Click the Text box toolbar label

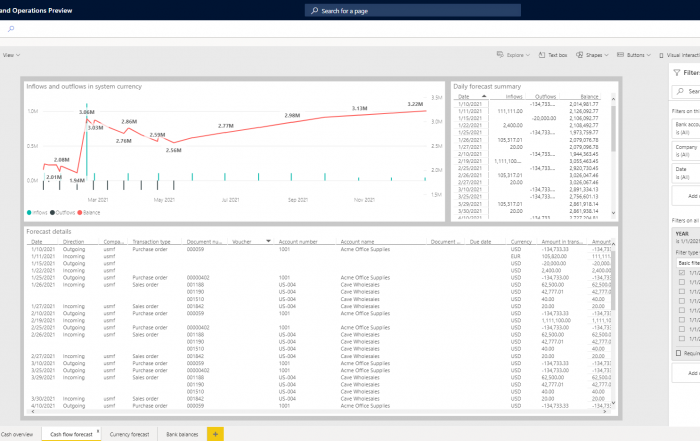coord(558,55)
